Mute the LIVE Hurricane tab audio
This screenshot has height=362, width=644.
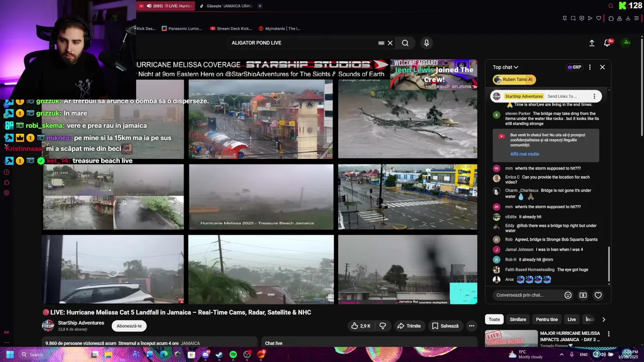click(149, 6)
